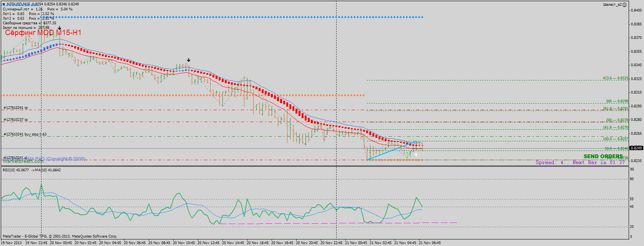This screenshot has height=246, width=644.
Task: Select the 'Риск = 5.04 %' value
Action: tap(60, 9)
